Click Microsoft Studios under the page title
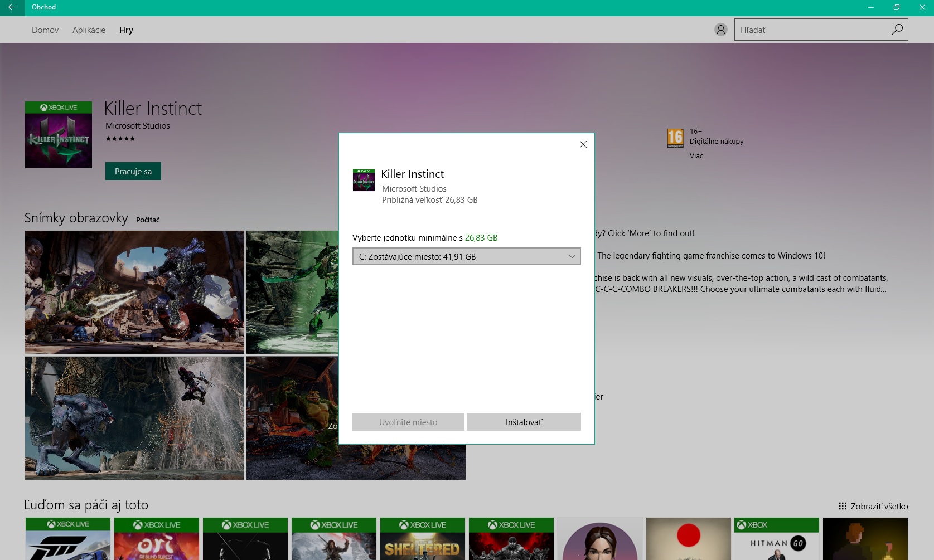Screen dimensions: 934x560 [138, 126]
